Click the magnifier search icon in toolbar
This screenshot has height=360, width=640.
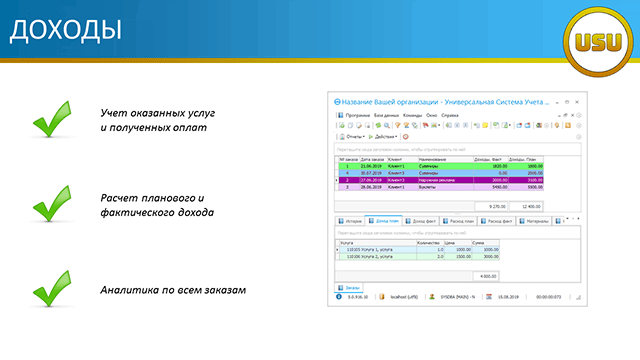click(387, 125)
